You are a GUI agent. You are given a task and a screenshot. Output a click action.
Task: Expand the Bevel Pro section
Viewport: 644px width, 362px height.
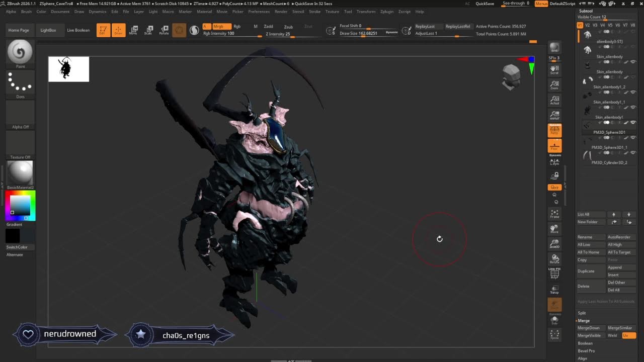click(586, 350)
